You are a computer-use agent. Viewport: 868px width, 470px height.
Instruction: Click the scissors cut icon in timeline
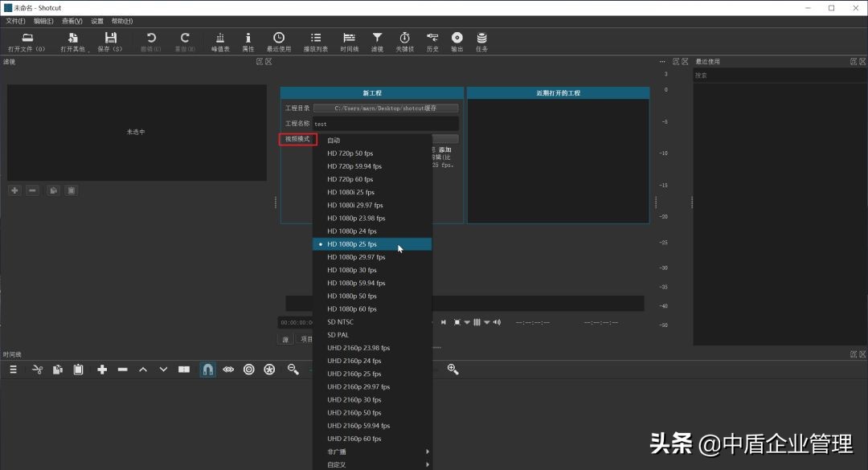[37, 370]
